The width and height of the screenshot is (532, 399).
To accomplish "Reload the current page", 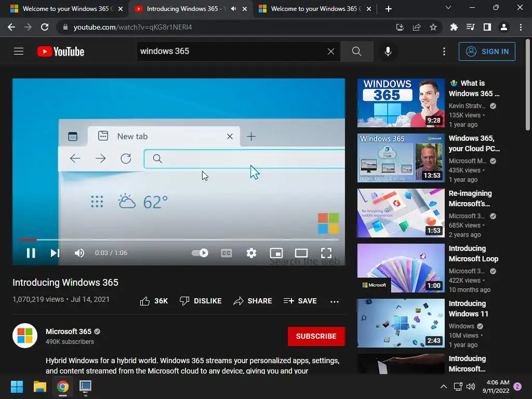I will point(45,27).
